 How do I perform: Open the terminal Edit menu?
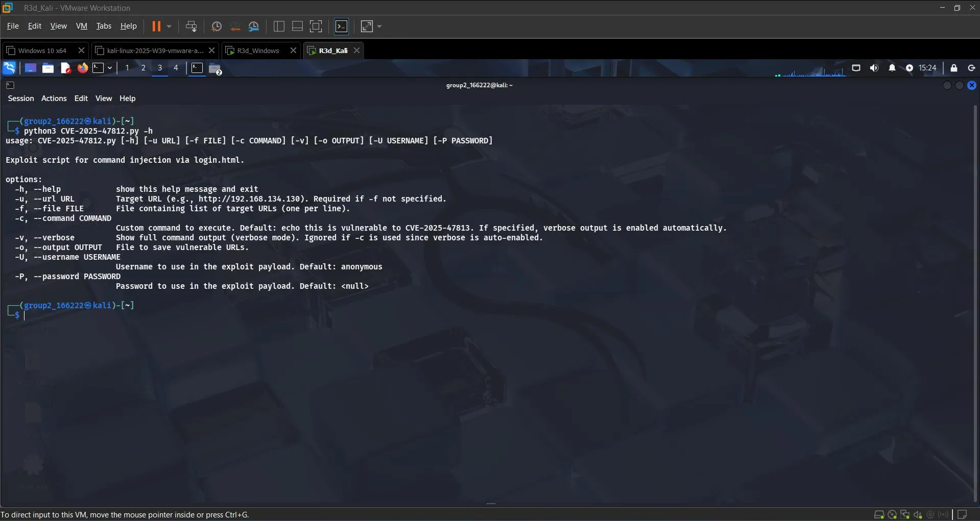point(81,98)
